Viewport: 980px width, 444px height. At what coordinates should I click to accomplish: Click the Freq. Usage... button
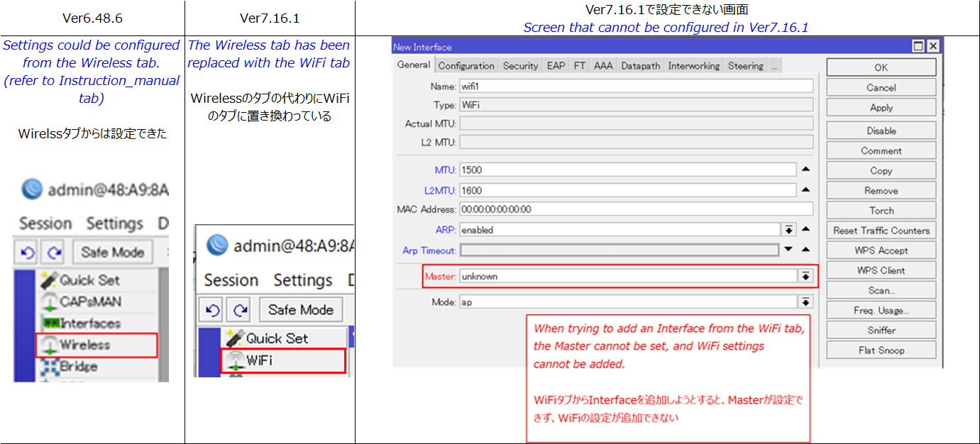[881, 311]
